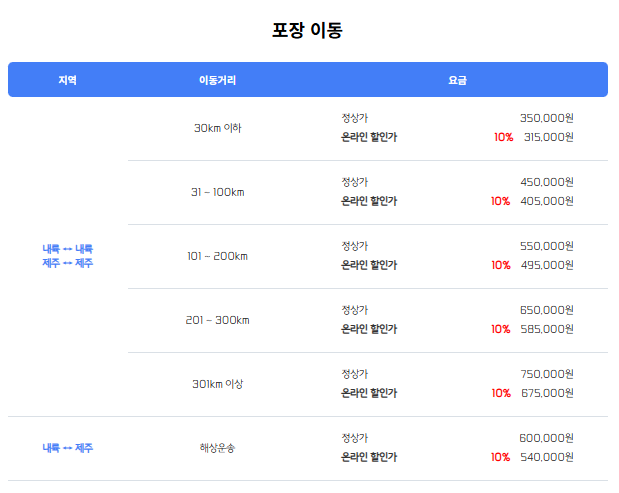
Task: Click the 30km 이하 distance cell
Action: pyautogui.click(x=217, y=128)
